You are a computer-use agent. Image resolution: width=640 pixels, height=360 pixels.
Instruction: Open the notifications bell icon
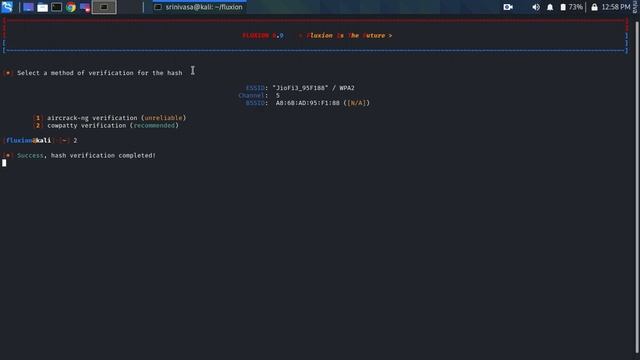tap(550, 7)
